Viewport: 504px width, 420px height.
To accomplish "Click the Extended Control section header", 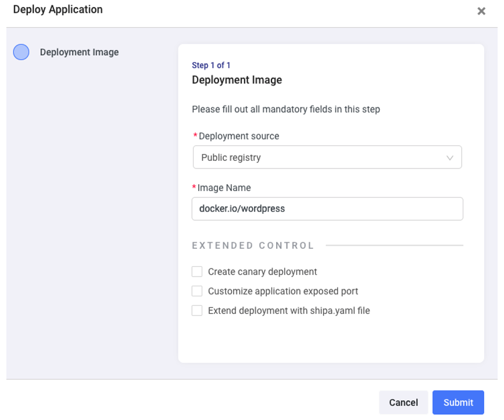I will (x=253, y=246).
